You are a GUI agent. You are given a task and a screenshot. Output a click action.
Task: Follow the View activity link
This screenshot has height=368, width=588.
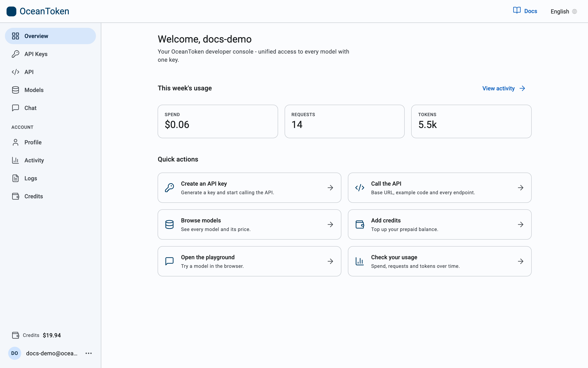click(x=504, y=88)
